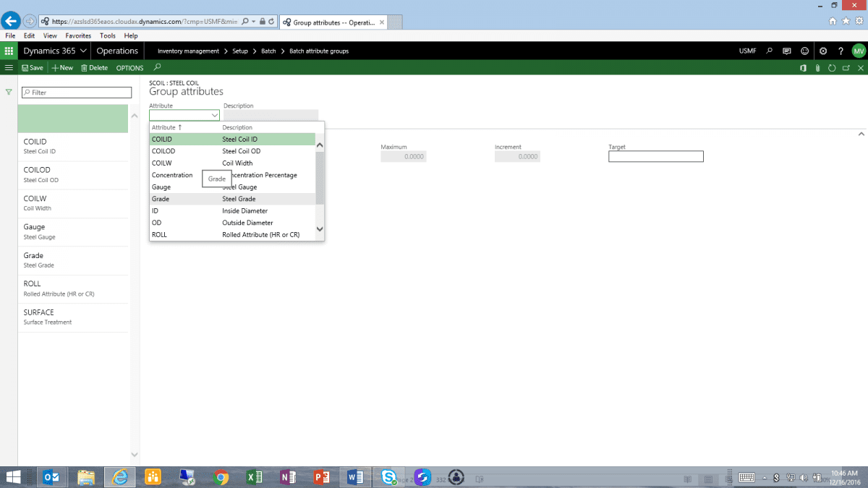Click the paperclip attachments icon
The width and height of the screenshot is (868, 488).
pyautogui.click(x=817, y=68)
